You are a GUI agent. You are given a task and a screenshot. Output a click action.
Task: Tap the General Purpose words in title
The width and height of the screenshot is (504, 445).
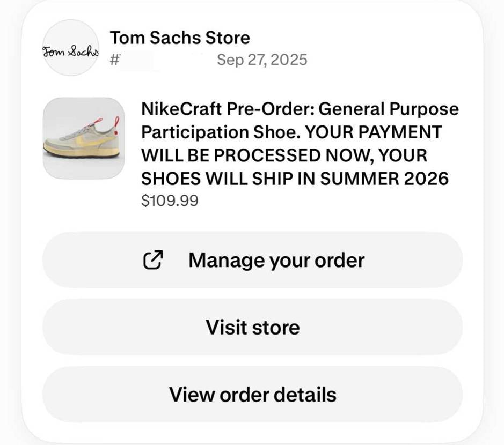389,109
